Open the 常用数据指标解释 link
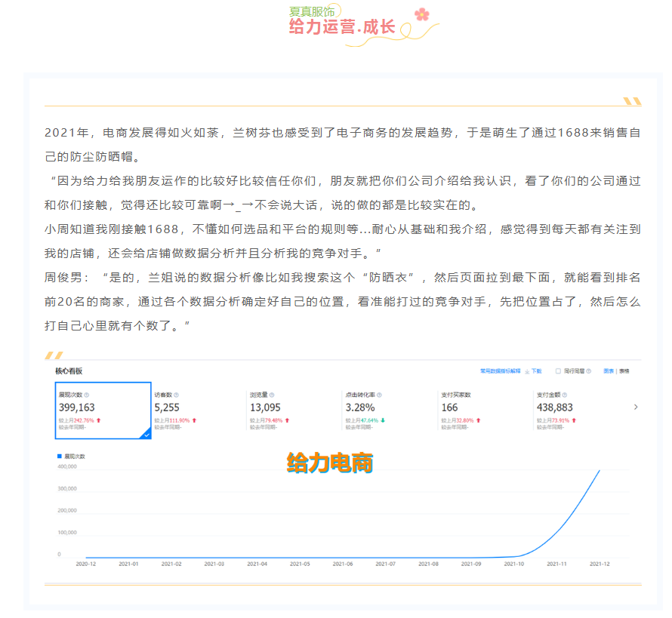Viewport: 672px width, 618px height. pyautogui.click(x=500, y=371)
